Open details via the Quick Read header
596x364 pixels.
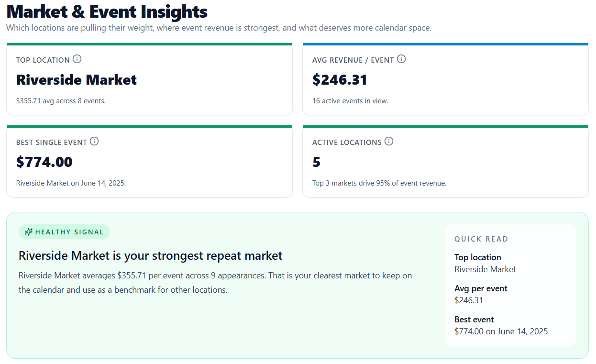(x=482, y=239)
